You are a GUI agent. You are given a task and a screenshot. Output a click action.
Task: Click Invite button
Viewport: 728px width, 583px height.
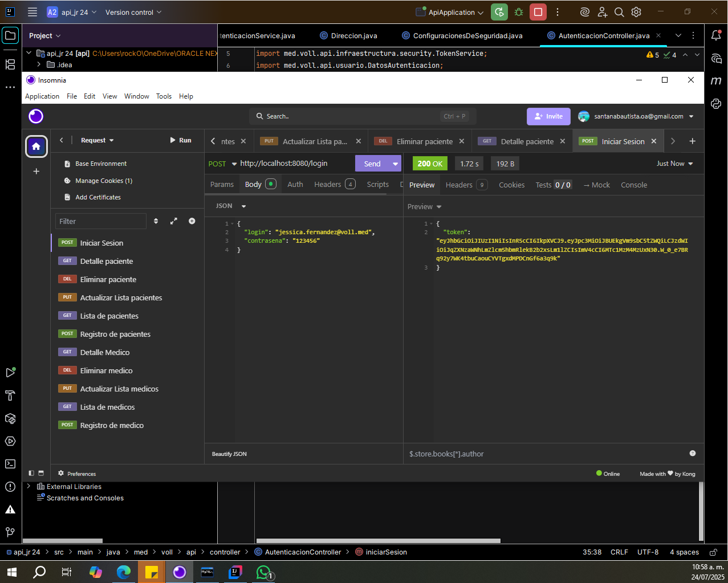(x=548, y=116)
